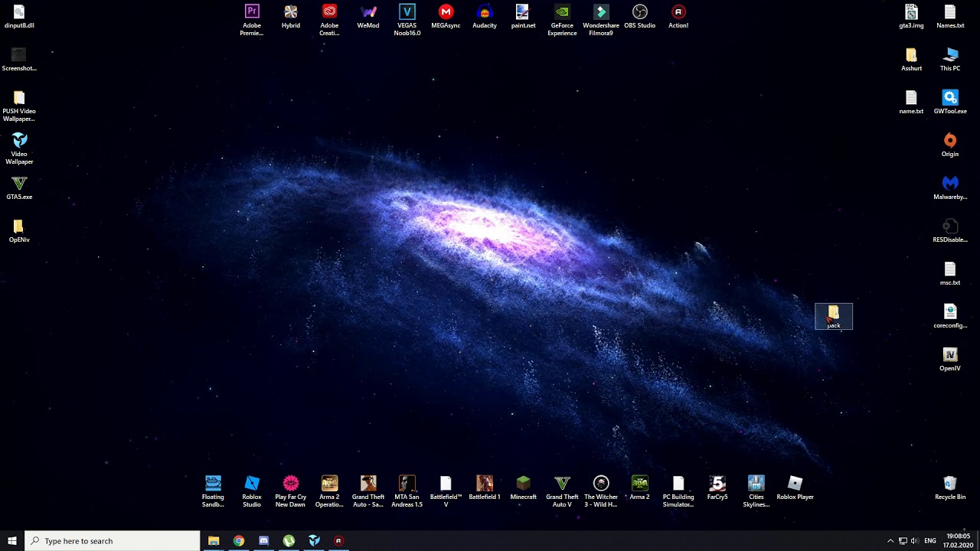Screen dimensions: 980x551
Task: Select the GTA5.exe desktop icon
Action: pyautogui.click(x=19, y=188)
